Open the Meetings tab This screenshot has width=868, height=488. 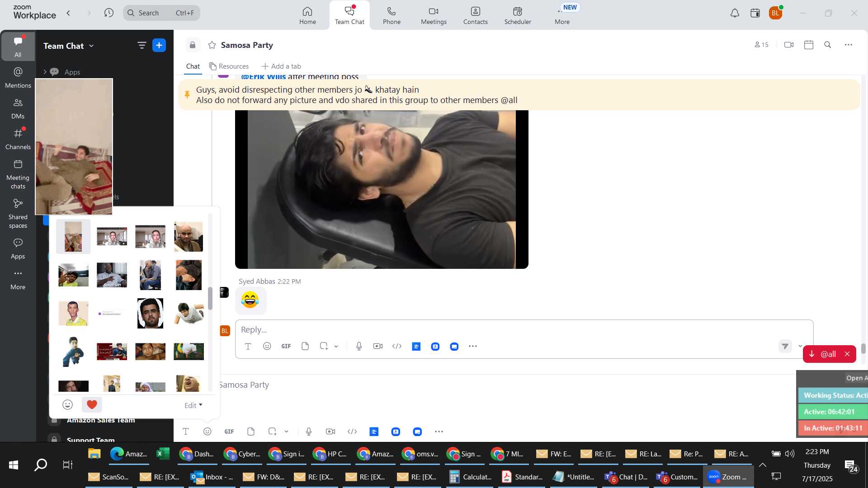(434, 15)
